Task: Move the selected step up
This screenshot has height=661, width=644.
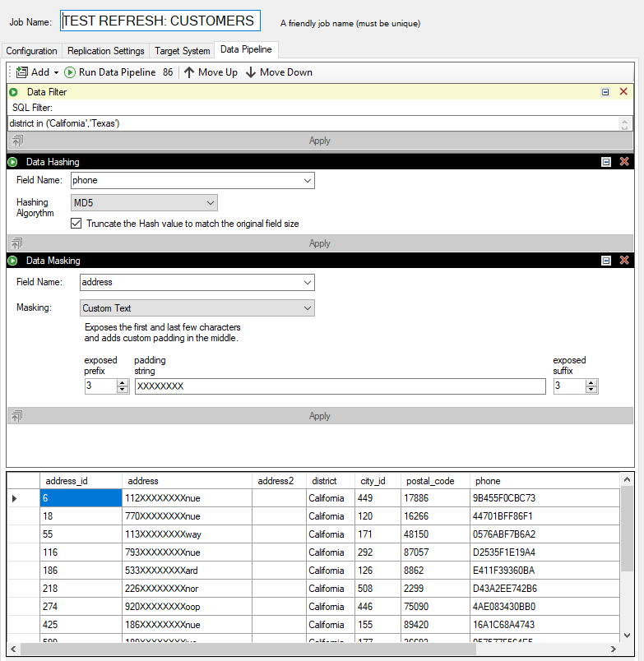Action: click(x=211, y=72)
